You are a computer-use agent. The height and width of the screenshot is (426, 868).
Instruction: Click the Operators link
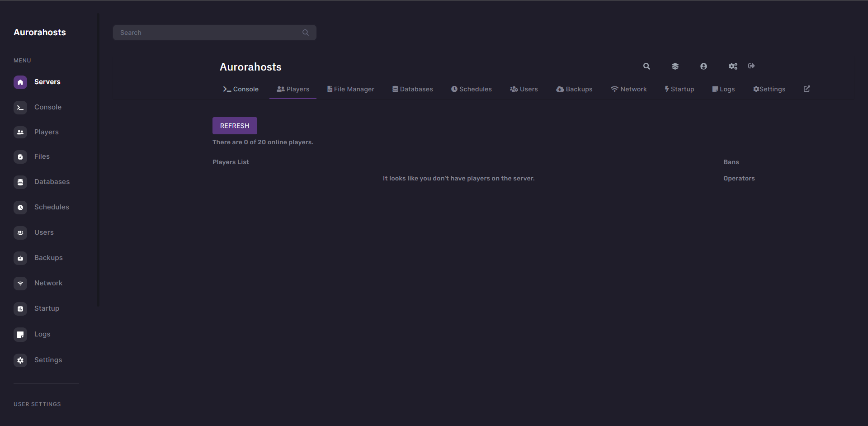(x=739, y=178)
